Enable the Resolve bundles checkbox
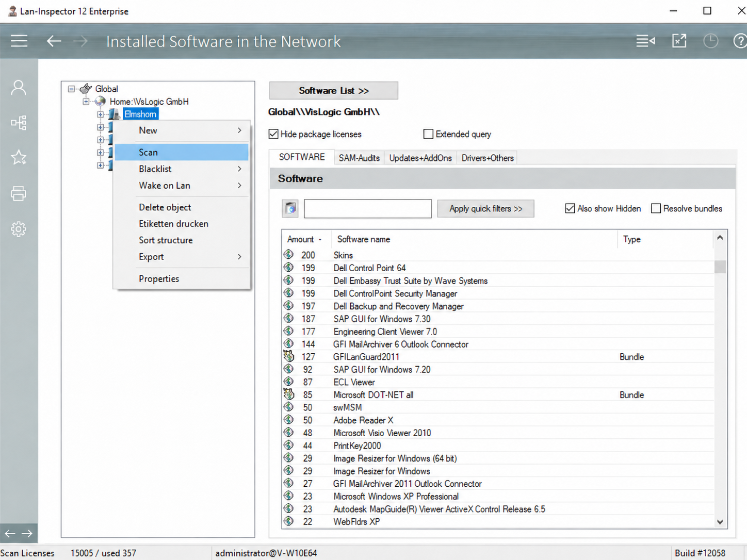Viewport: 747px width, 560px height. (656, 208)
